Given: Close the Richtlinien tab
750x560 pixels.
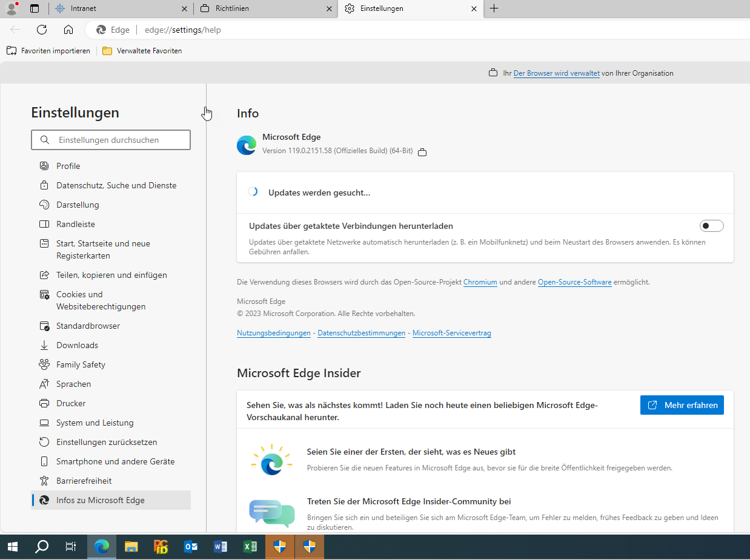Looking at the screenshot, I should coord(329,8).
